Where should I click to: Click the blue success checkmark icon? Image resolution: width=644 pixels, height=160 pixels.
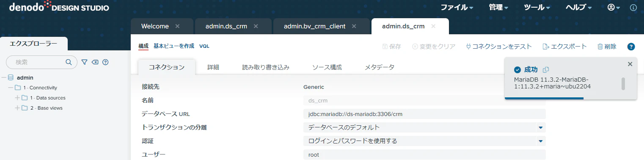point(517,69)
